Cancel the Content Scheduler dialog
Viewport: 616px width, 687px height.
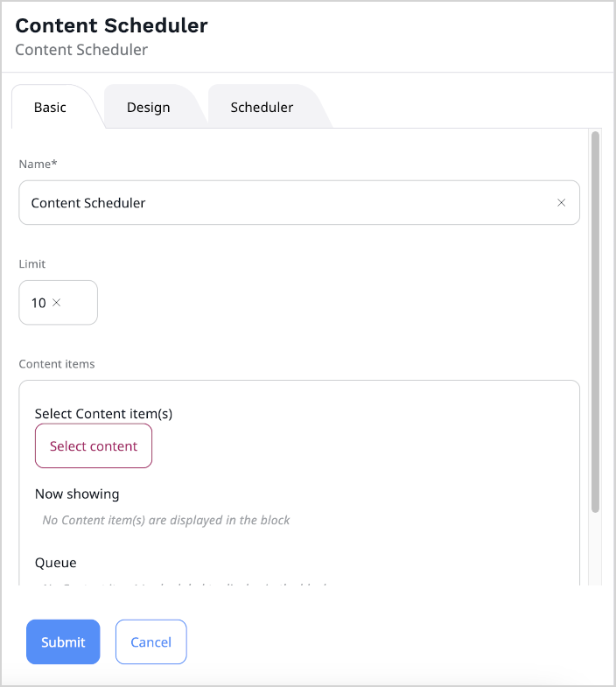(x=150, y=642)
